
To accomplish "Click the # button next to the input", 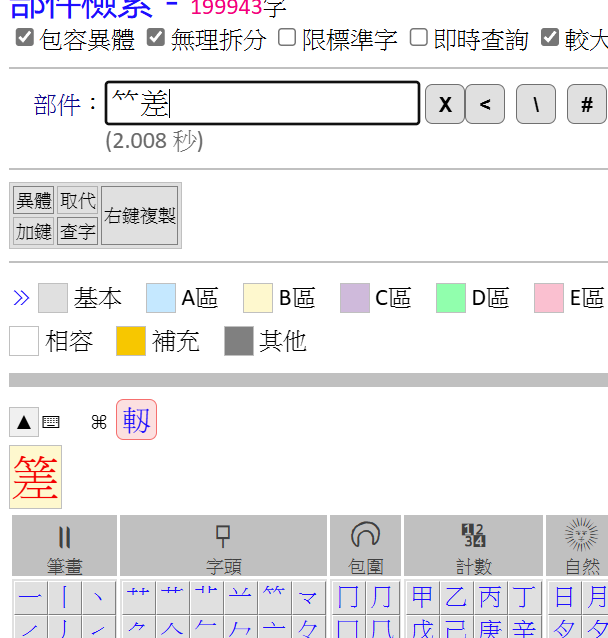I will click(587, 104).
